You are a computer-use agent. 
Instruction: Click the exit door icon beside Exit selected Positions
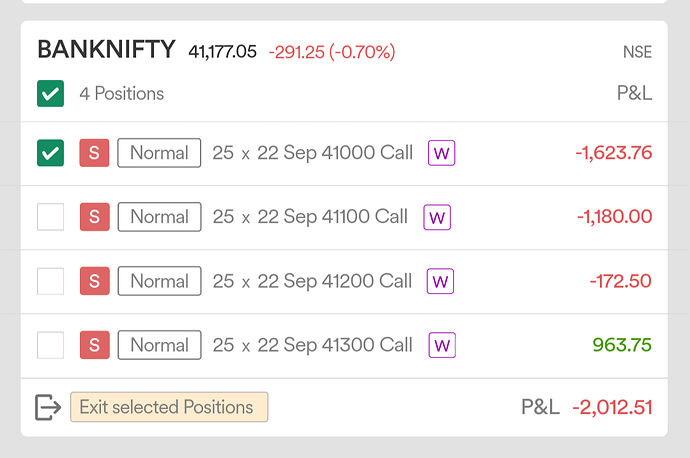point(48,407)
